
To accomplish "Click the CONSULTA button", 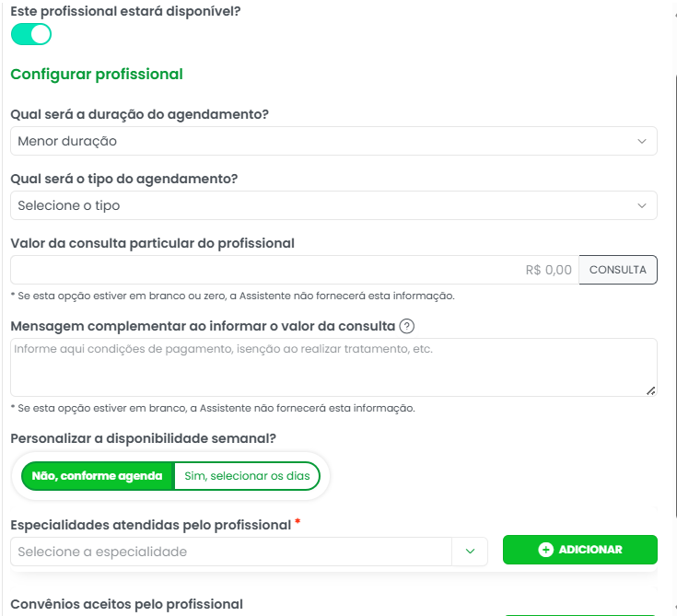I will click(618, 270).
